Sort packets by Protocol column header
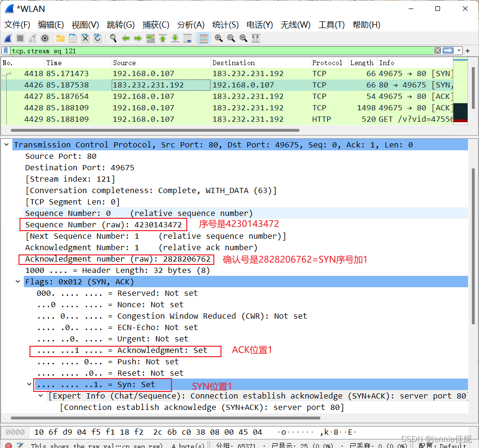Viewport: 479px width, 448px height. pos(329,63)
